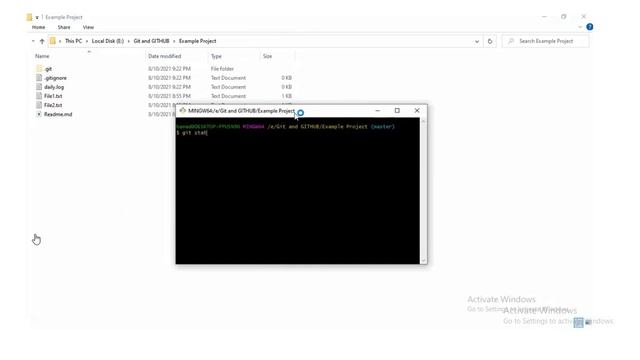Screen dimensions: 640x360
Task: Minimize the MINGW64 terminal window
Action: click(x=378, y=111)
